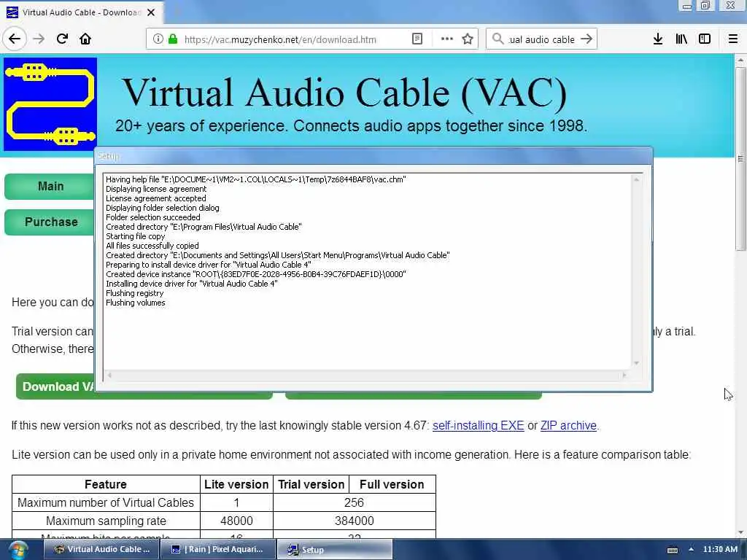Image resolution: width=747 pixels, height=560 pixels.
Task: Click the 'Flushing volumes' log line
Action: (x=135, y=303)
